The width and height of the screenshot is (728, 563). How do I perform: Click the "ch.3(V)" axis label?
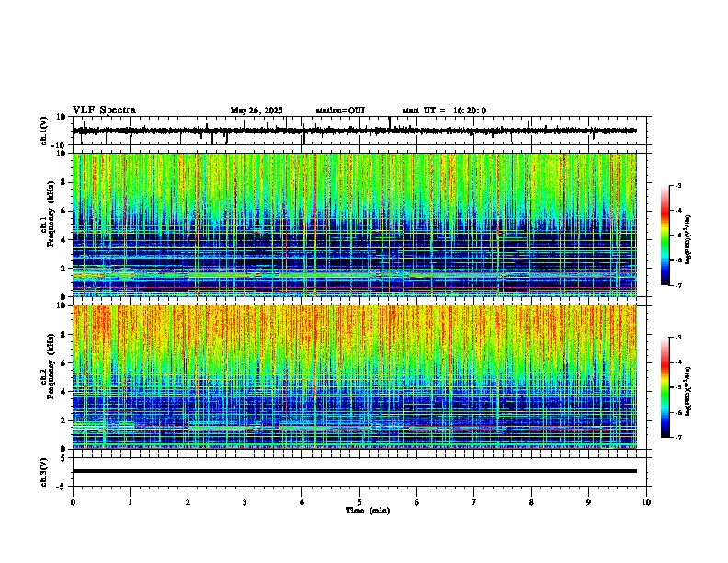(x=44, y=472)
